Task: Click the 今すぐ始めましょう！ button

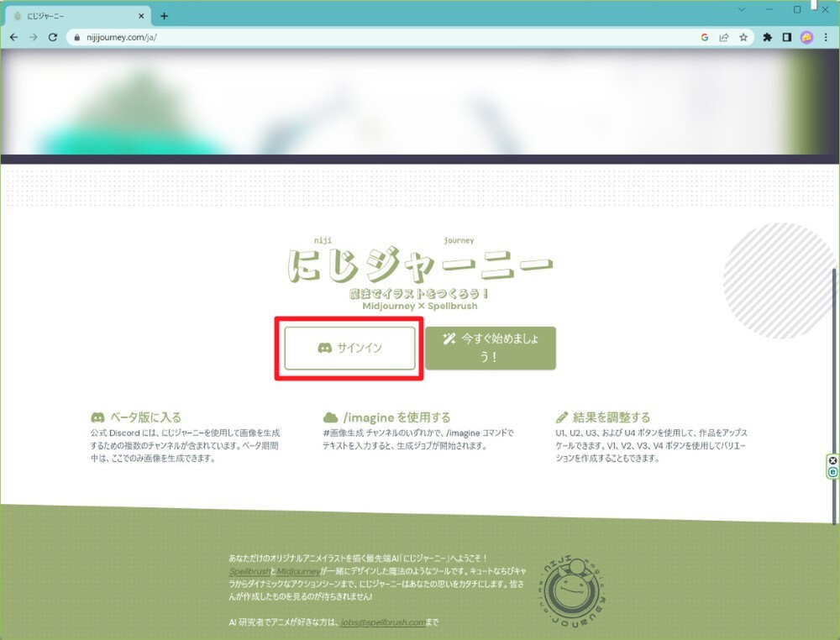Action: pyautogui.click(x=491, y=348)
